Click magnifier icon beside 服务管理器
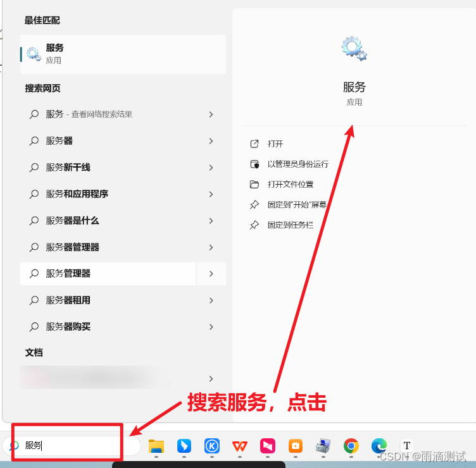Image resolution: width=476 pixels, height=468 pixels. tap(34, 274)
